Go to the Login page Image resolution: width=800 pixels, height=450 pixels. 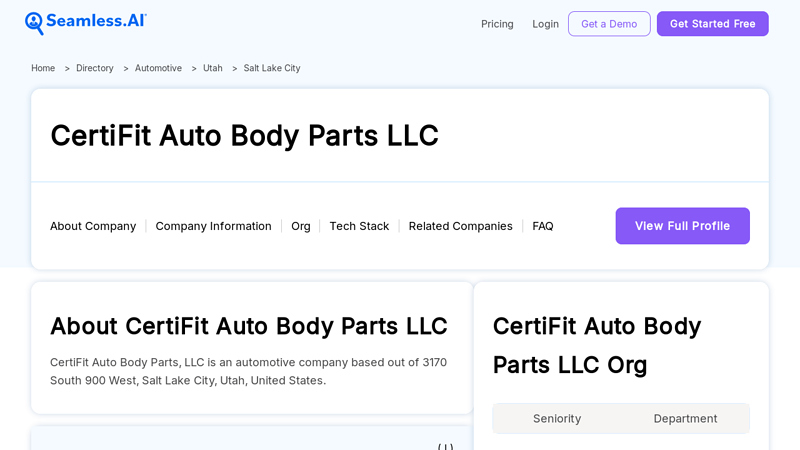click(545, 24)
